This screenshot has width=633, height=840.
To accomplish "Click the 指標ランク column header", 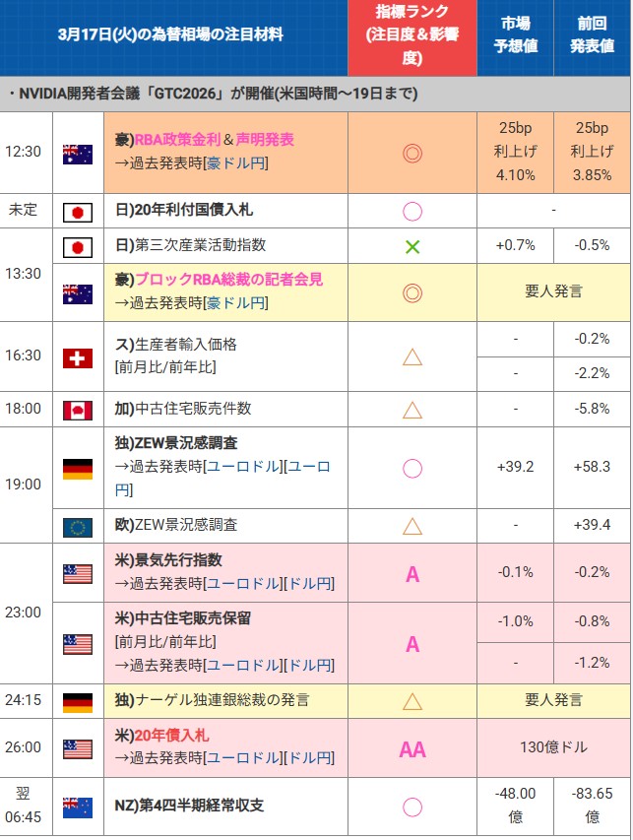I will click(x=412, y=37).
